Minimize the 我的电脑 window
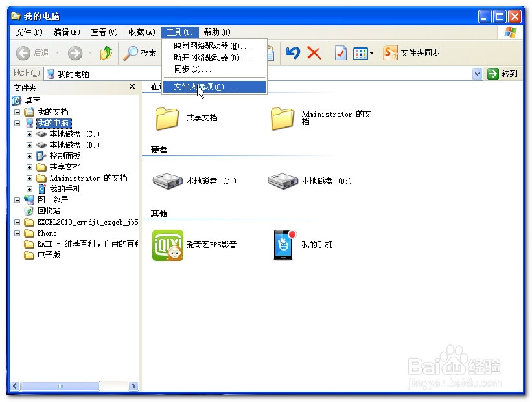The height and width of the screenshot is (402, 532). point(485,16)
